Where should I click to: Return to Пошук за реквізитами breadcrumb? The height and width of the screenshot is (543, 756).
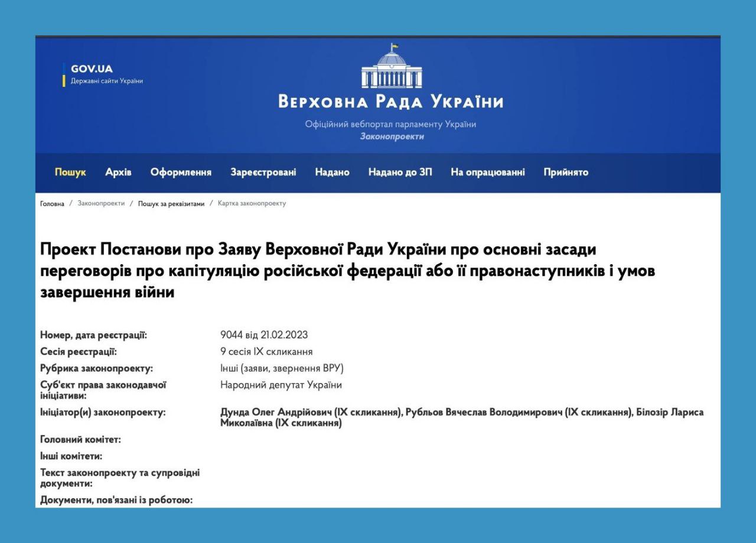[x=171, y=204]
